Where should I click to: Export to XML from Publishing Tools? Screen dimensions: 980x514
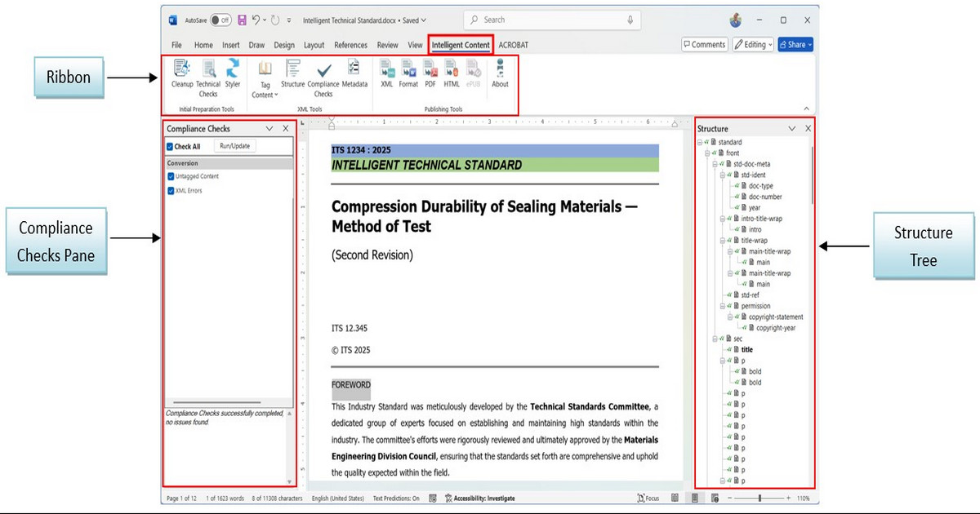click(x=387, y=73)
